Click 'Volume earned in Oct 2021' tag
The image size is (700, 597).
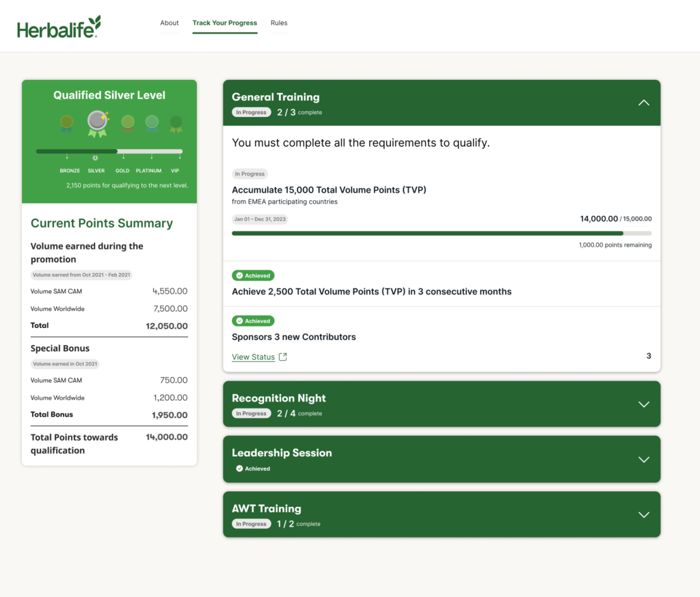point(65,363)
